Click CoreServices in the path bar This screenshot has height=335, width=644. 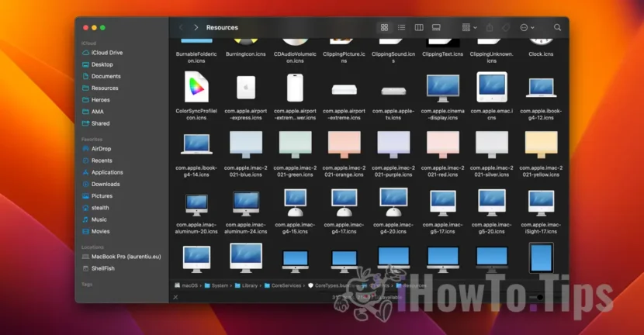286,285
